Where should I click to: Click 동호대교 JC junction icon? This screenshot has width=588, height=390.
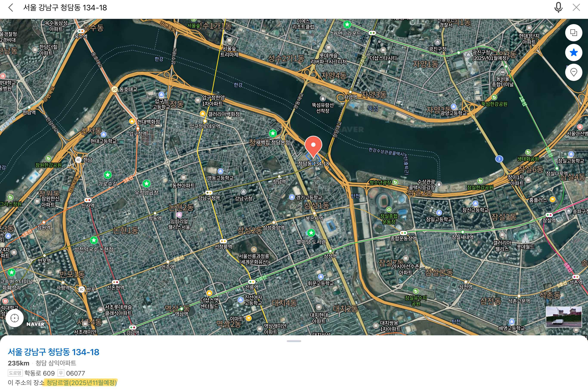pyautogui.click(x=114, y=89)
